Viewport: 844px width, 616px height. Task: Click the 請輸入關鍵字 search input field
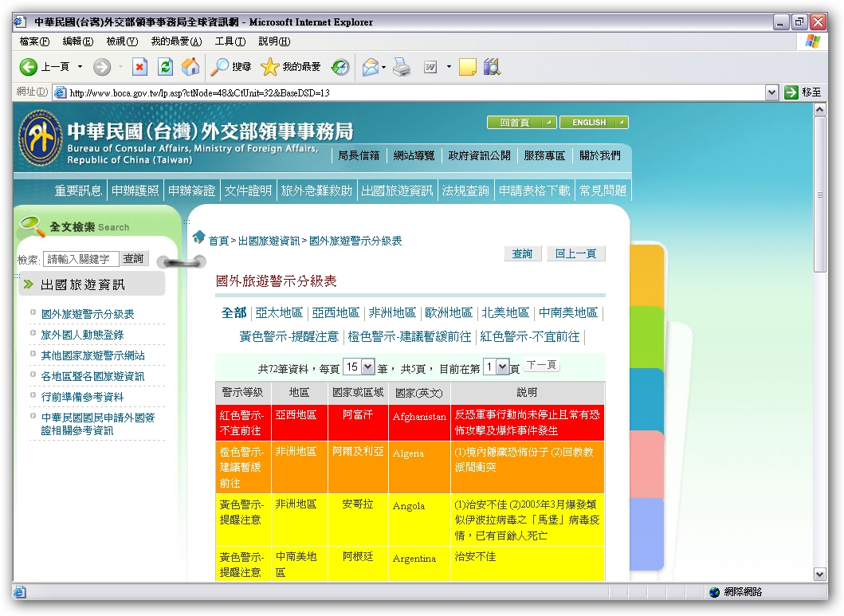tap(80, 259)
